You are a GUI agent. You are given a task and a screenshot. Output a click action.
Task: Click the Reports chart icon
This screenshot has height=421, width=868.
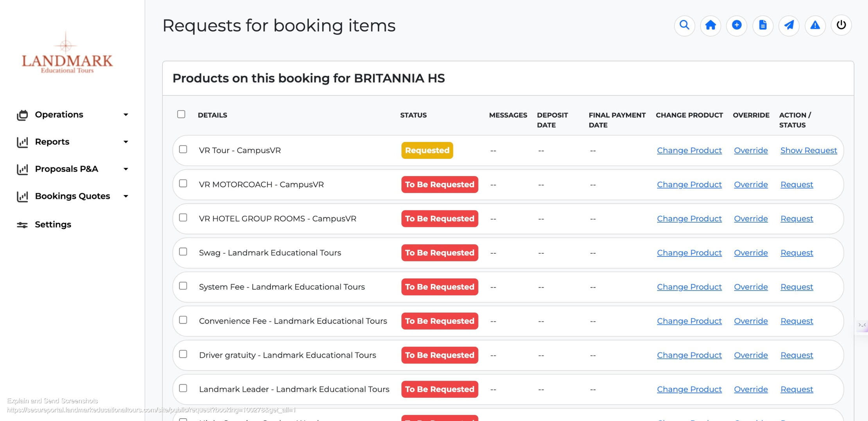22,142
